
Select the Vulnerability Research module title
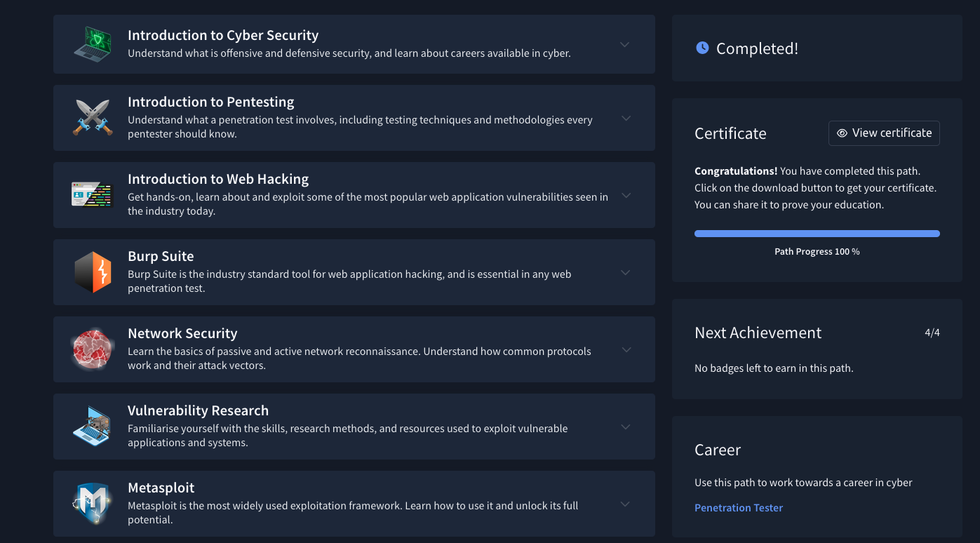(x=198, y=410)
